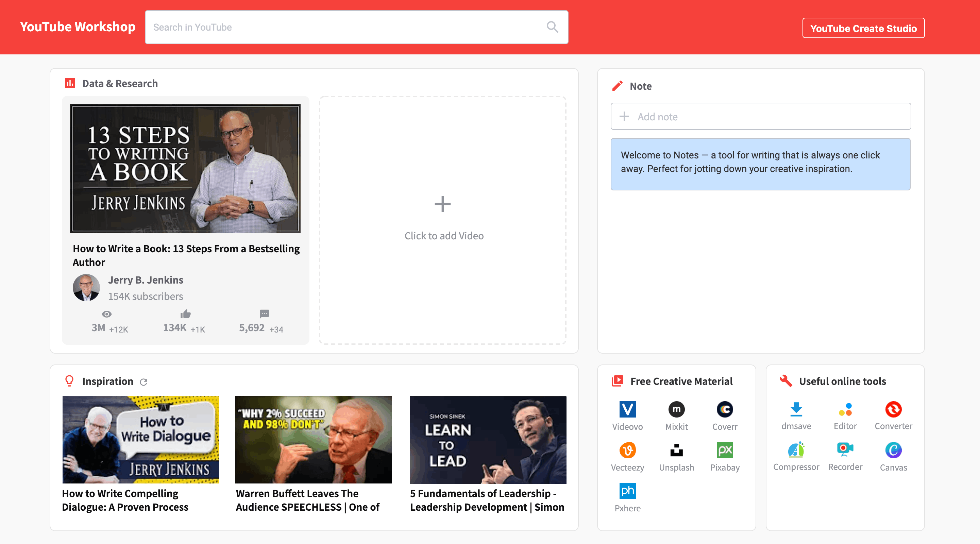Click the Useful online tools heading
The image size is (980, 544).
[x=843, y=381]
